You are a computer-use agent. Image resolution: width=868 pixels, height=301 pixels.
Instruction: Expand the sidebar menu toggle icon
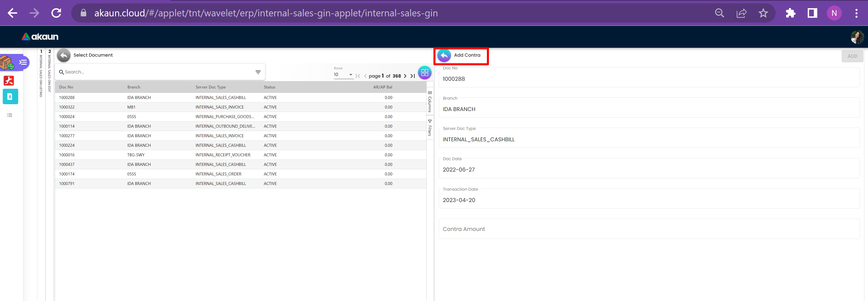pyautogui.click(x=23, y=62)
